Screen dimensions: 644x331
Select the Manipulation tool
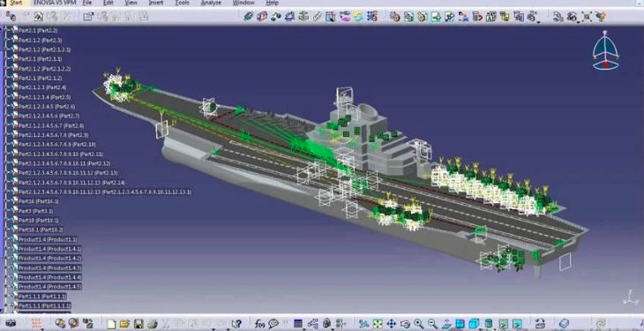558,17
